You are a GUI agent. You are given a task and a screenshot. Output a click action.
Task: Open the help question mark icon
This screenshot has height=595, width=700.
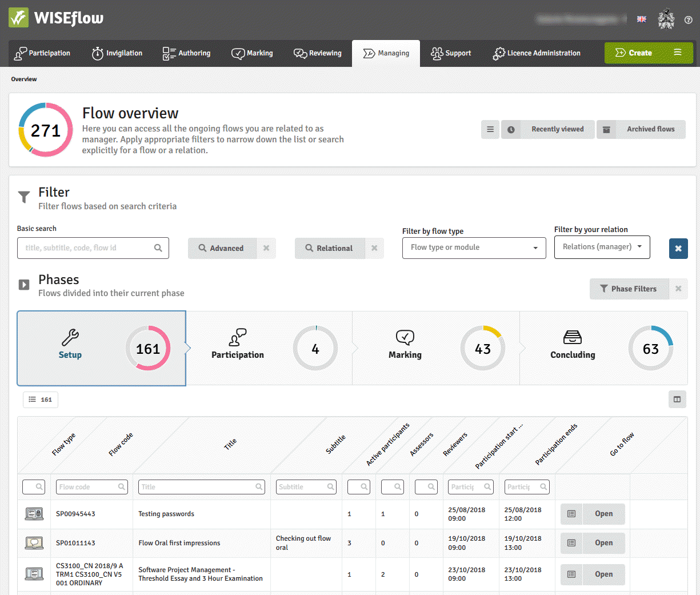pyautogui.click(x=689, y=19)
